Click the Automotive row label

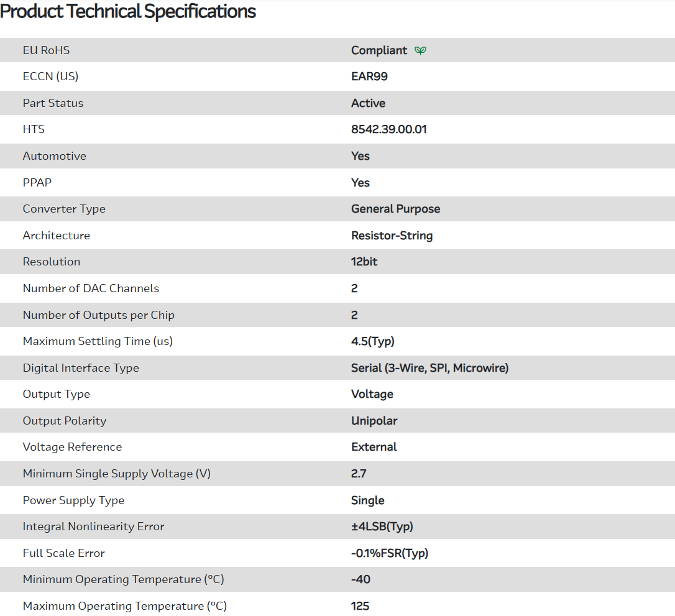pos(55,156)
